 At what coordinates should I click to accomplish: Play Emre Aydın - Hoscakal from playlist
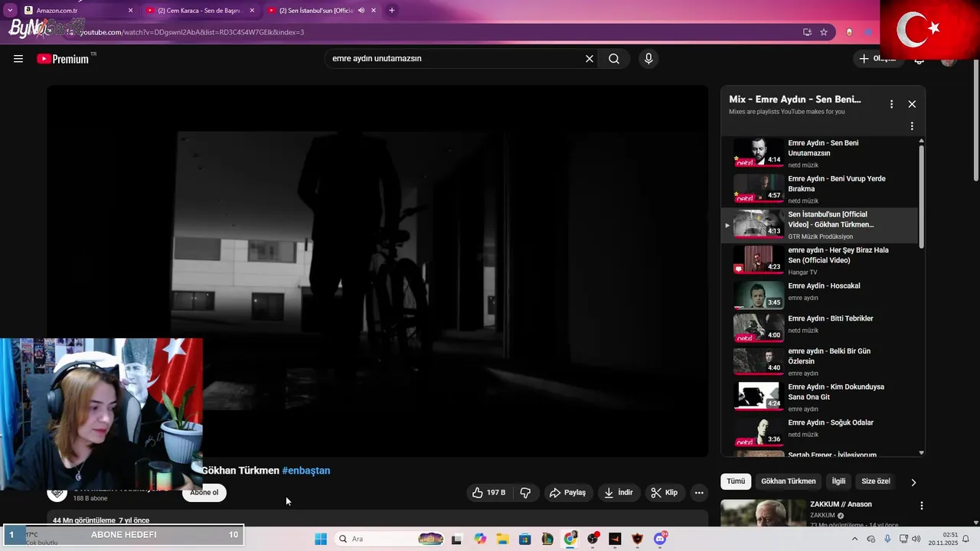(x=819, y=295)
